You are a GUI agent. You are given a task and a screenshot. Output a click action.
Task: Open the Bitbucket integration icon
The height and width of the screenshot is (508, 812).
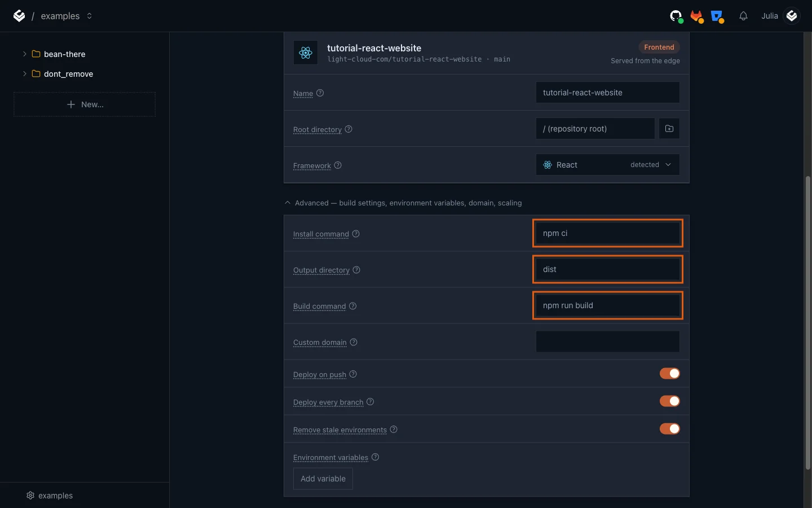click(x=717, y=16)
